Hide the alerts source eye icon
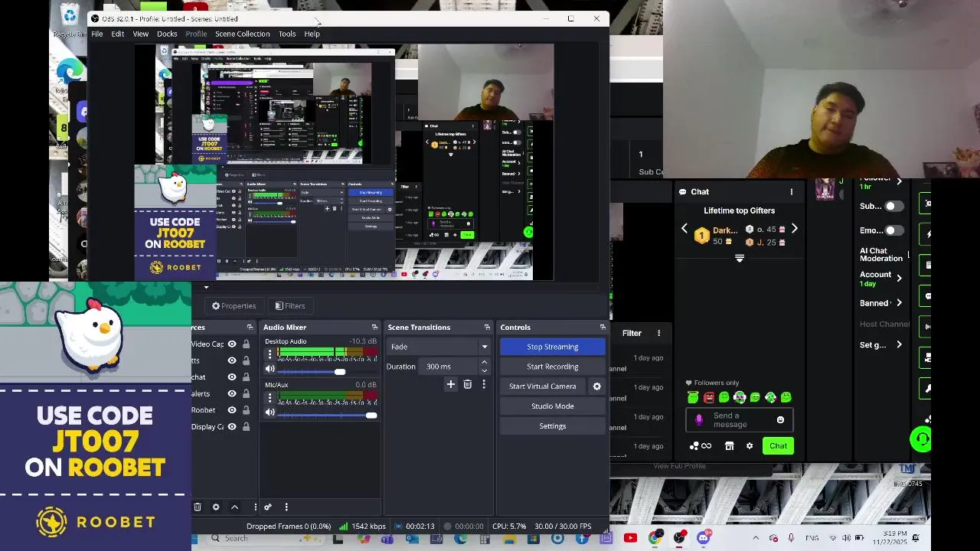The image size is (980, 551). pyautogui.click(x=232, y=393)
